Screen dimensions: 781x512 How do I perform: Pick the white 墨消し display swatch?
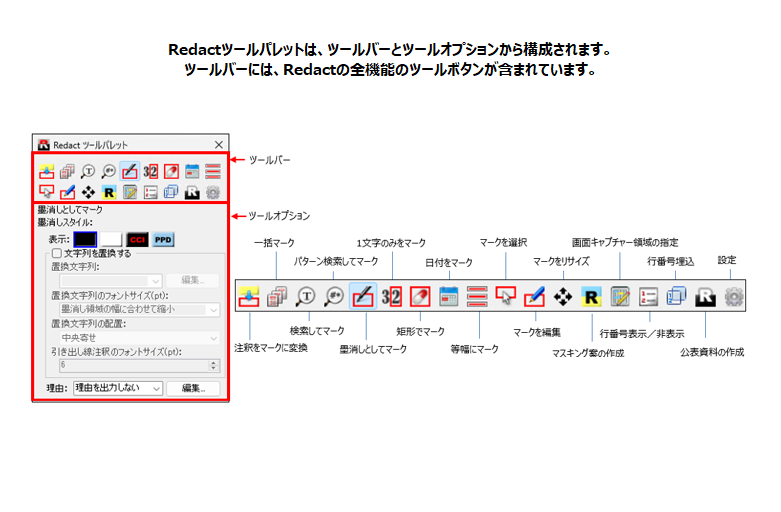point(111,240)
